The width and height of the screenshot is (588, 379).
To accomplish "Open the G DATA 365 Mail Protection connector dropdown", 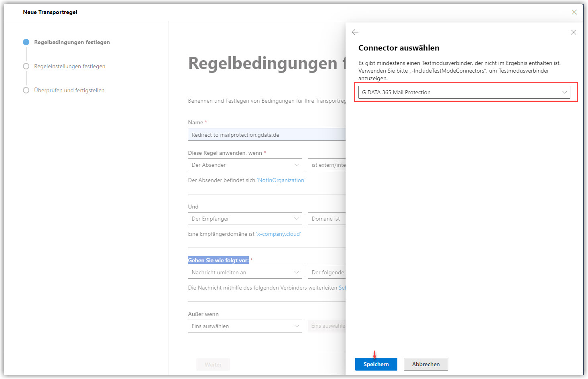I will [464, 92].
